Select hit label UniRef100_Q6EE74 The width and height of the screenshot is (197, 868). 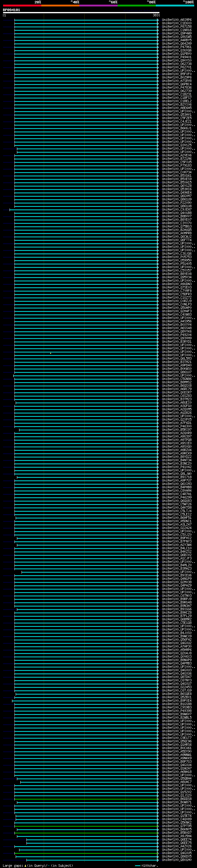(x=176, y=840)
